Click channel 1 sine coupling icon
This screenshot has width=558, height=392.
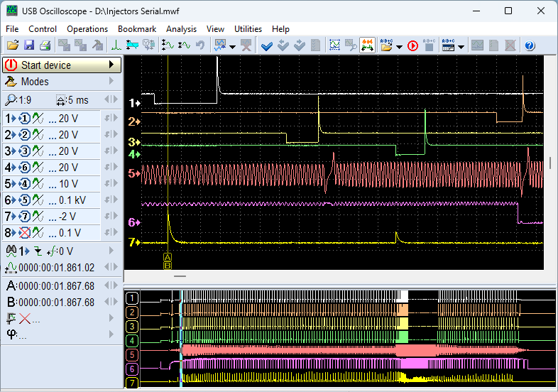click(38, 118)
